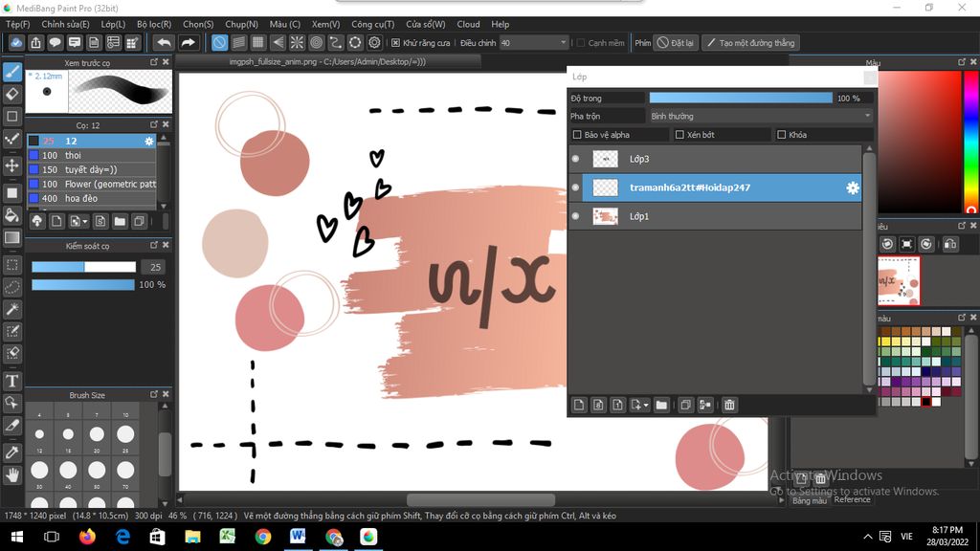Enable the curve snap guide
This screenshot has height=551, width=980.
336,42
